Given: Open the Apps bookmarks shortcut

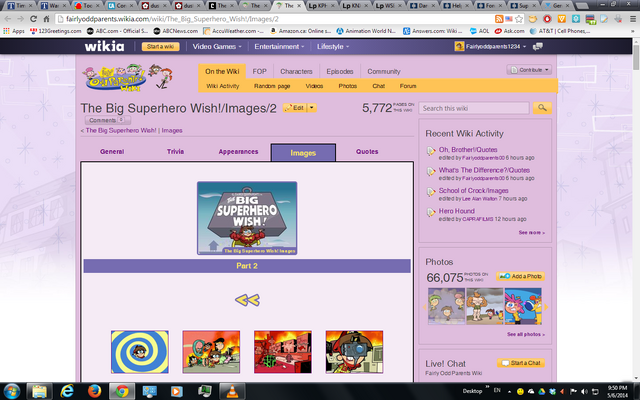Looking at the screenshot, I should click(13, 31).
